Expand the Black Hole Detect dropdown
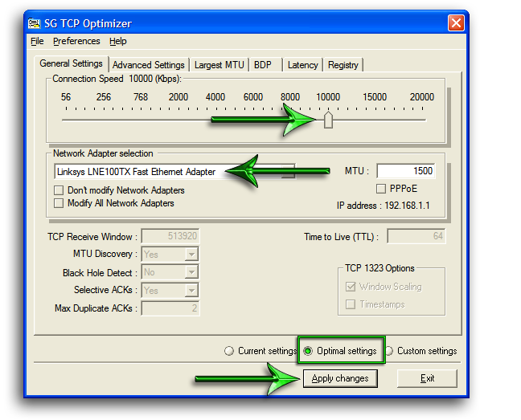Viewport: 521px width, 420px height. point(191,272)
